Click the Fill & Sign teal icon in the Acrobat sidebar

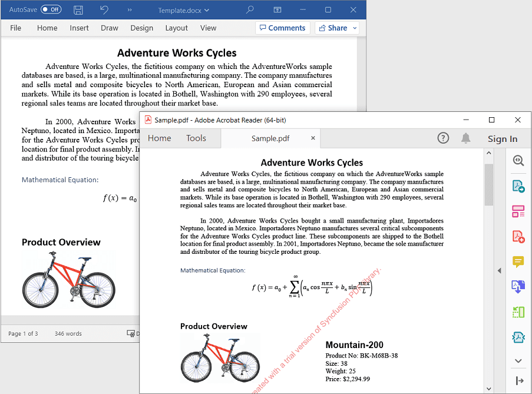click(518, 337)
